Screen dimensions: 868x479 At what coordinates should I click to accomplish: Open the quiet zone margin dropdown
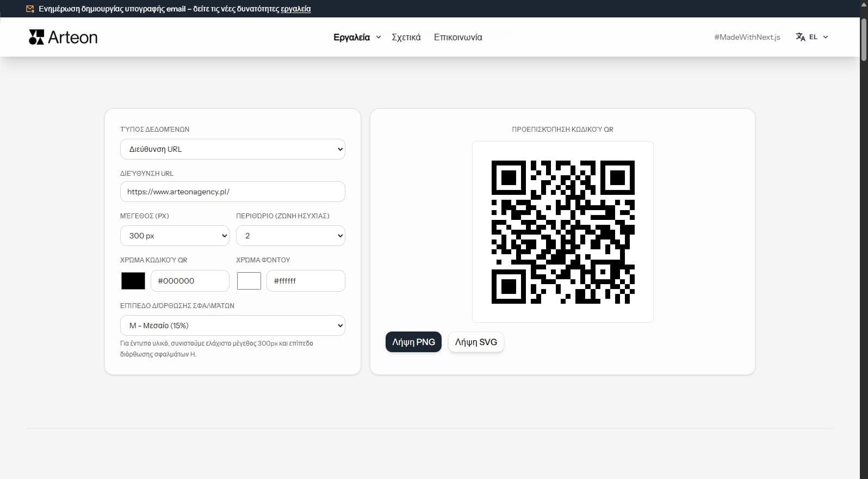(x=290, y=236)
